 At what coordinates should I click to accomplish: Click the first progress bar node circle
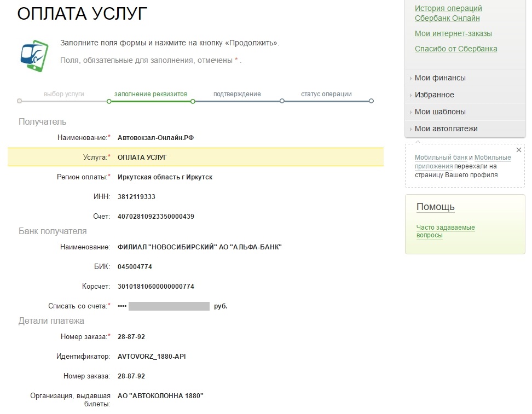click(x=19, y=101)
